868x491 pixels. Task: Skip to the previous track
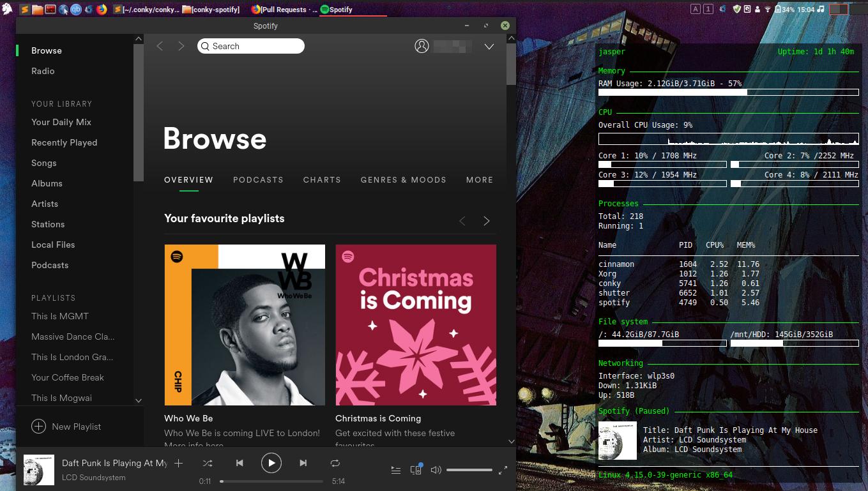pos(240,463)
